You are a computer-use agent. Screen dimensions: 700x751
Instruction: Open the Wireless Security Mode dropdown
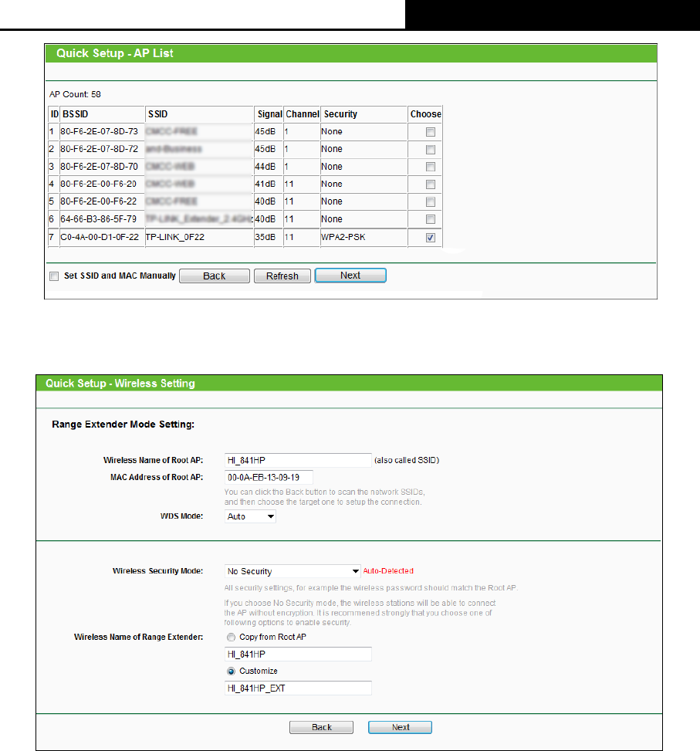click(x=293, y=571)
